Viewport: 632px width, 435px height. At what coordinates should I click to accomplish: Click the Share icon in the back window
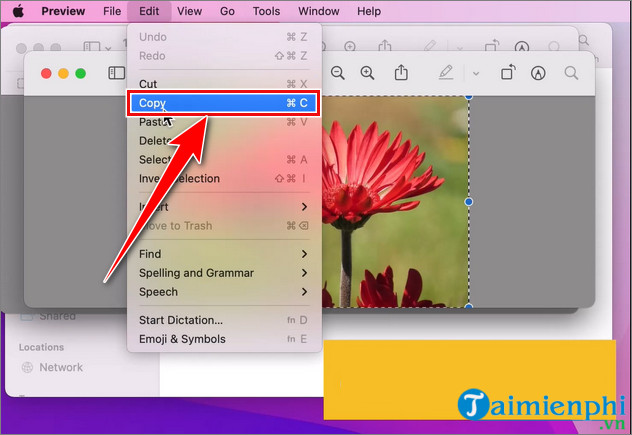pyautogui.click(x=385, y=46)
